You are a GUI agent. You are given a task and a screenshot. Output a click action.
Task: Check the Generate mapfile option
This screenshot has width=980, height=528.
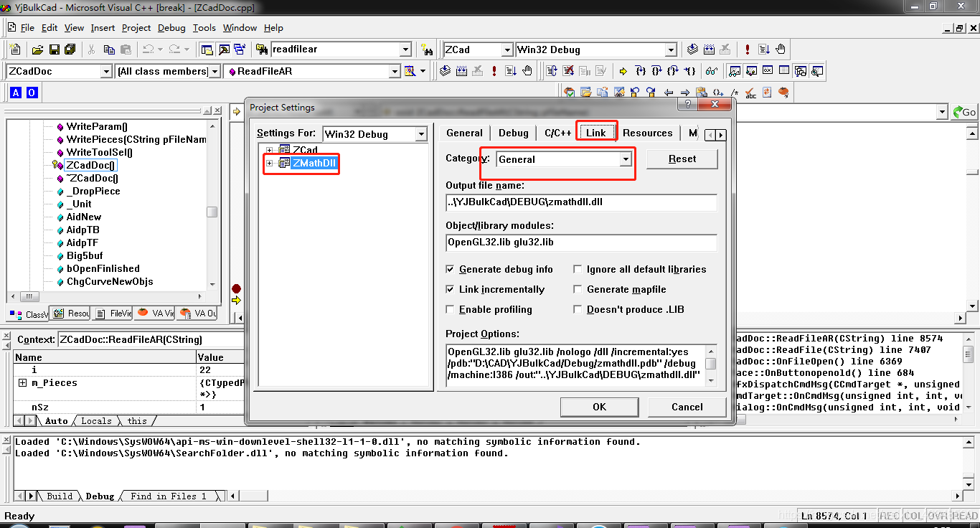[x=578, y=289]
